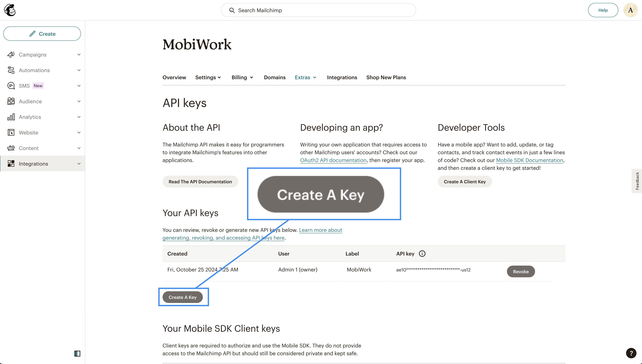Open the OAuth2 API documentation link
This screenshot has height=364, width=642.
333,160
